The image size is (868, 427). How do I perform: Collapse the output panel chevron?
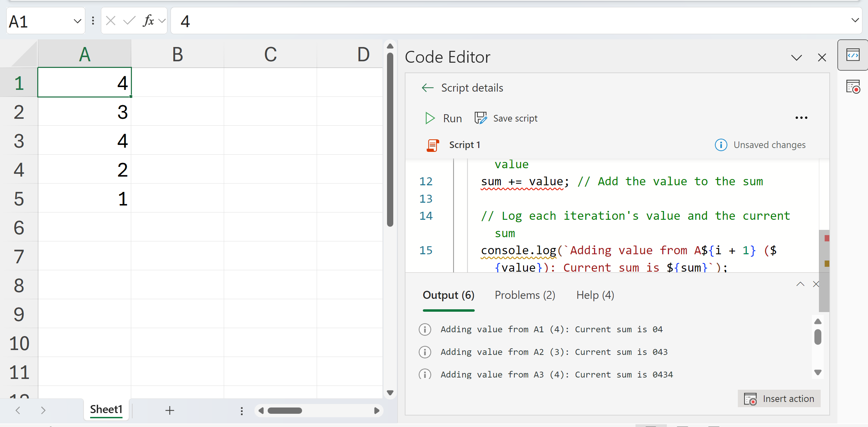(800, 284)
